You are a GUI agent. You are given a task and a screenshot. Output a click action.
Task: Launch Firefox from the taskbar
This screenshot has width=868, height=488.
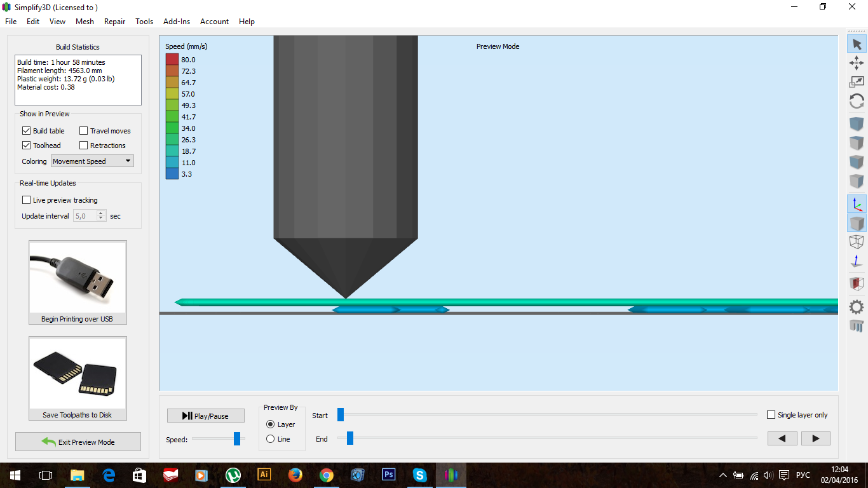(295, 475)
